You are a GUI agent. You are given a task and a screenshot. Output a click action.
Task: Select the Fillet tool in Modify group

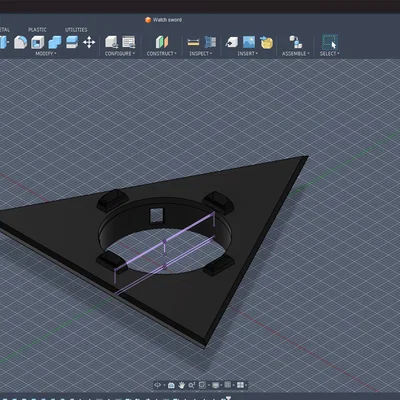(x=20, y=42)
